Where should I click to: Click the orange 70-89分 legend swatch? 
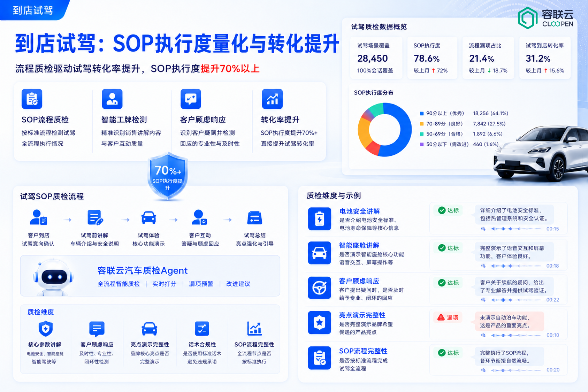422,124
